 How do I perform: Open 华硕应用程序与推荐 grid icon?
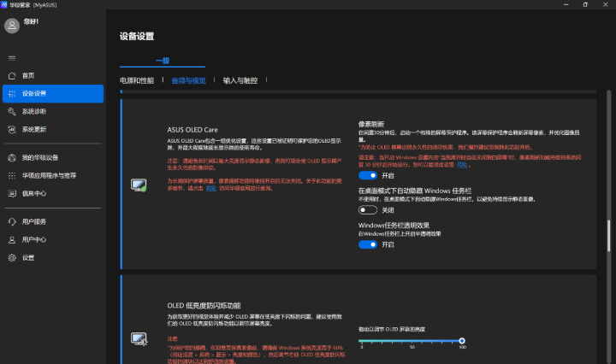12,176
